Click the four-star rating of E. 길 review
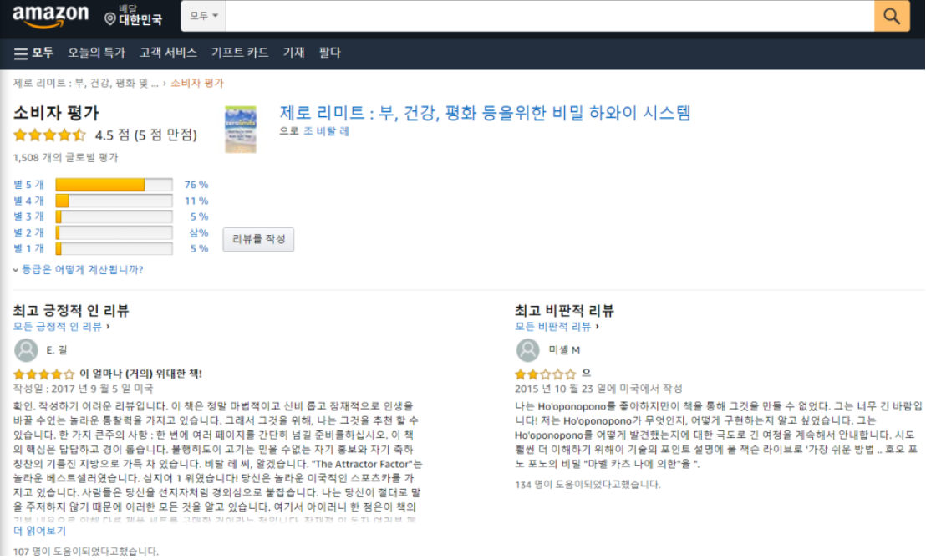 tap(43, 374)
